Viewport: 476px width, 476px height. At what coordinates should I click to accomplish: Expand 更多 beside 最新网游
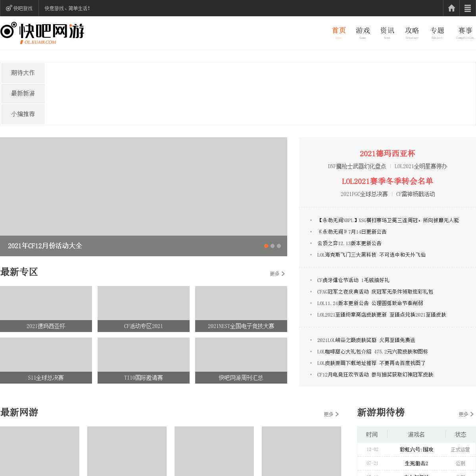point(331,414)
